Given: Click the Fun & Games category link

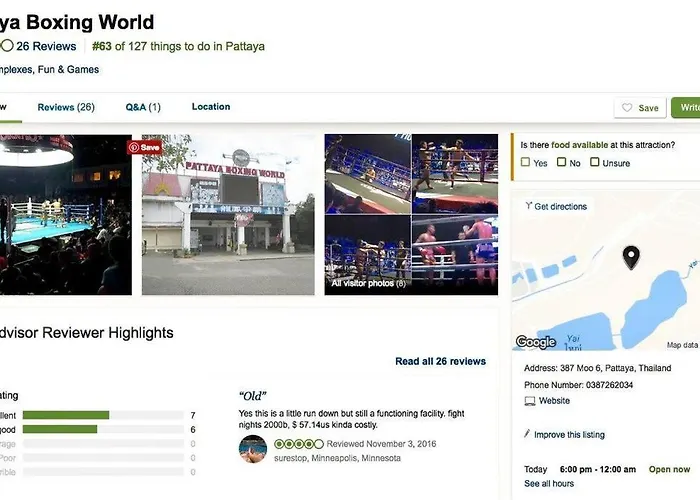Looking at the screenshot, I should tap(68, 70).
